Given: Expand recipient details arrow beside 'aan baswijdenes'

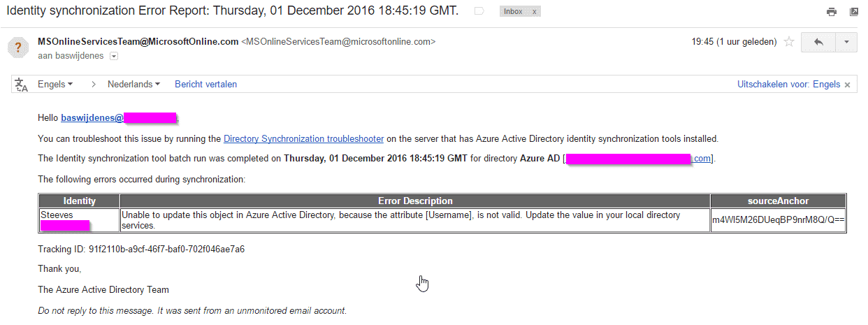Looking at the screenshot, I should tap(114, 56).
